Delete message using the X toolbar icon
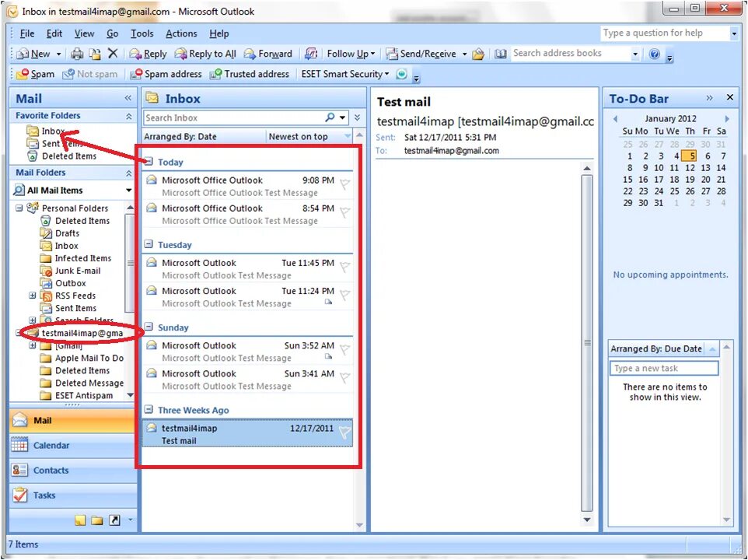Screen dimensions: 748x560 coord(113,54)
